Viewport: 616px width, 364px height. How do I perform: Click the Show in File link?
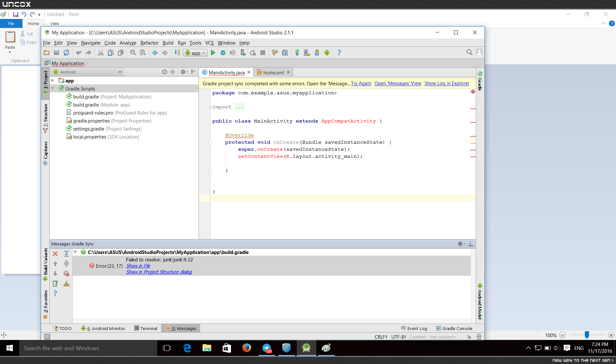point(138,266)
